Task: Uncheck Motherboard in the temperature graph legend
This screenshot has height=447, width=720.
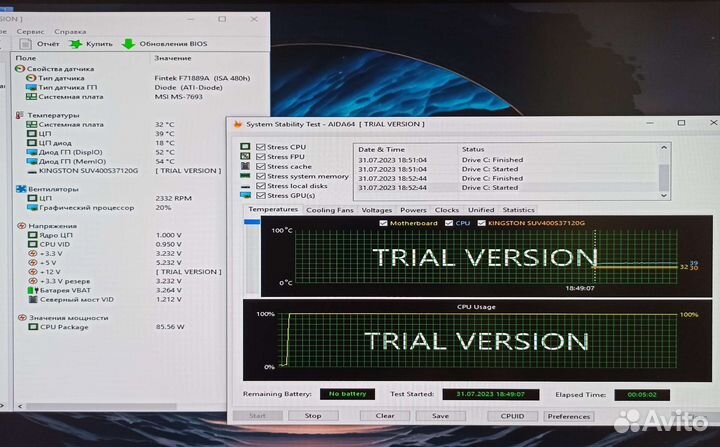Action: tap(383, 223)
